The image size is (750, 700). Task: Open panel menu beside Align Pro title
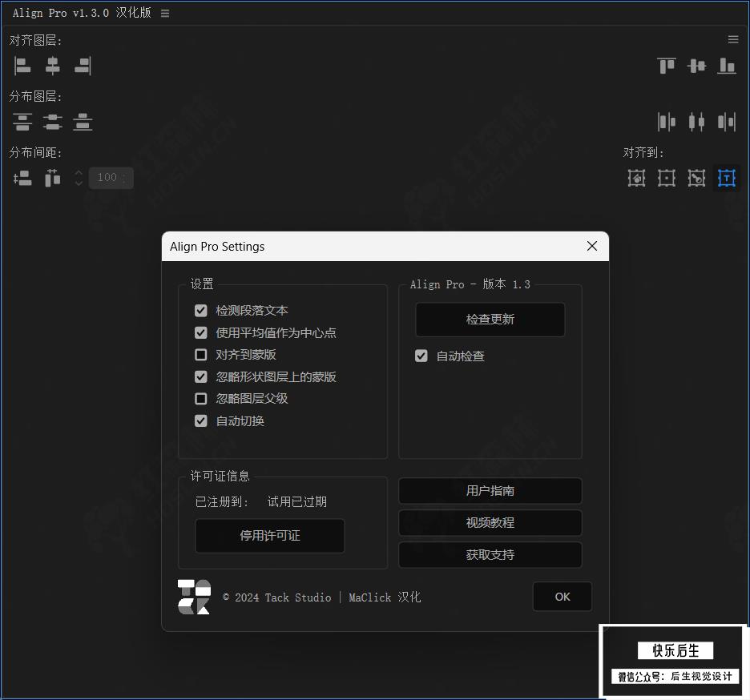pos(165,14)
